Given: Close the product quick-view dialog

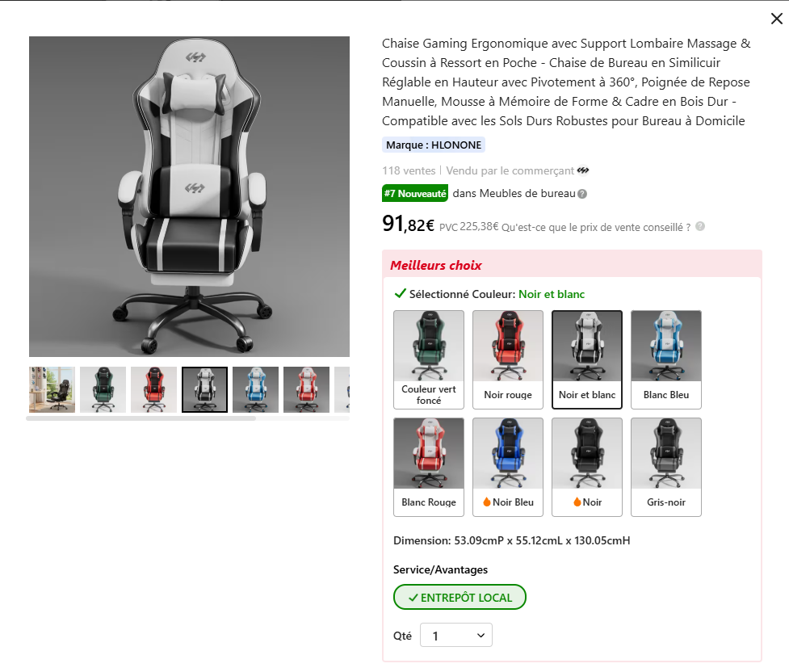Looking at the screenshot, I should click(776, 19).
